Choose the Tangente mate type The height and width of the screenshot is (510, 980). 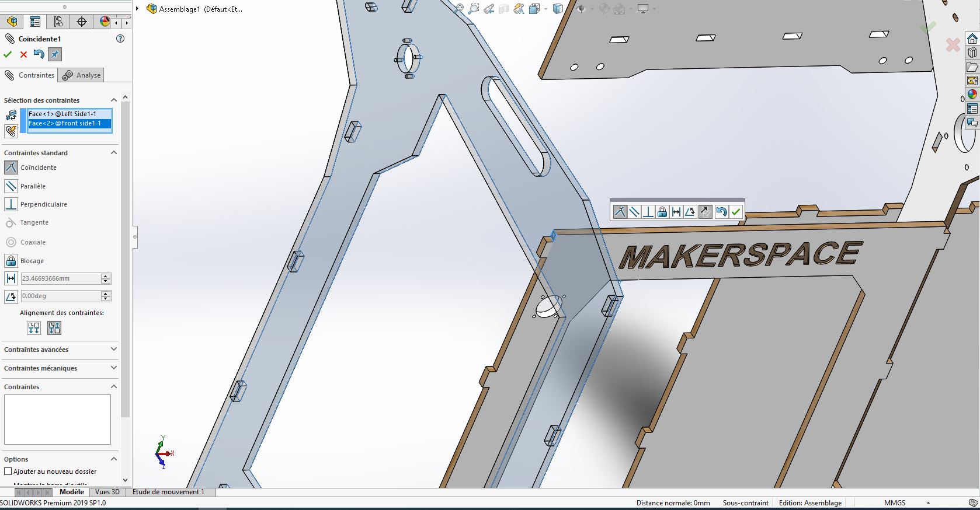[x=11, y=223]
